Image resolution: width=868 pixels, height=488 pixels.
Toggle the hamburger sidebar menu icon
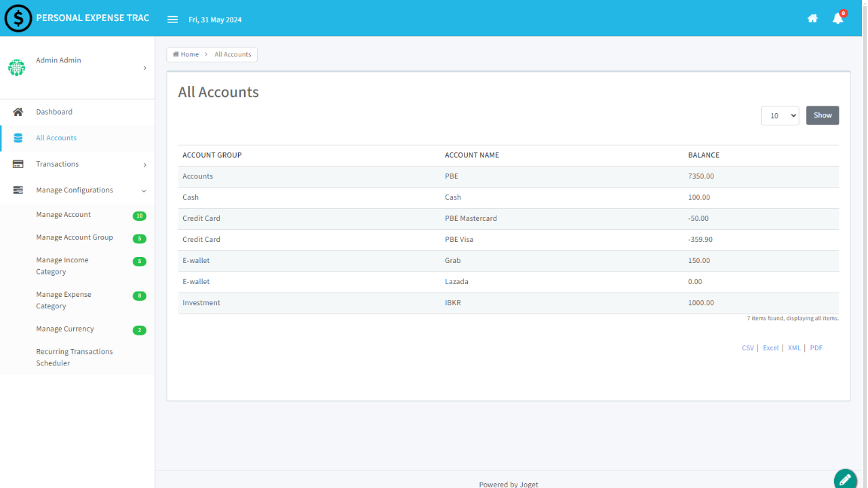tap(172, 20)
